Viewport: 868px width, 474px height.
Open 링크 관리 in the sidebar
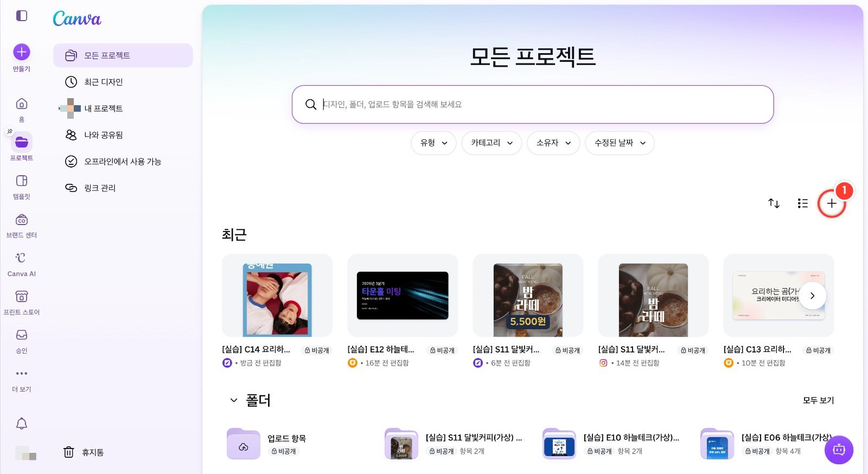pyautogui.click(x=123, y=188)
